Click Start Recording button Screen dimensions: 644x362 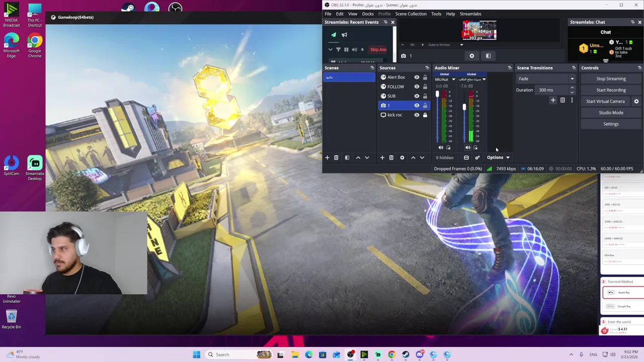[611, 90]
